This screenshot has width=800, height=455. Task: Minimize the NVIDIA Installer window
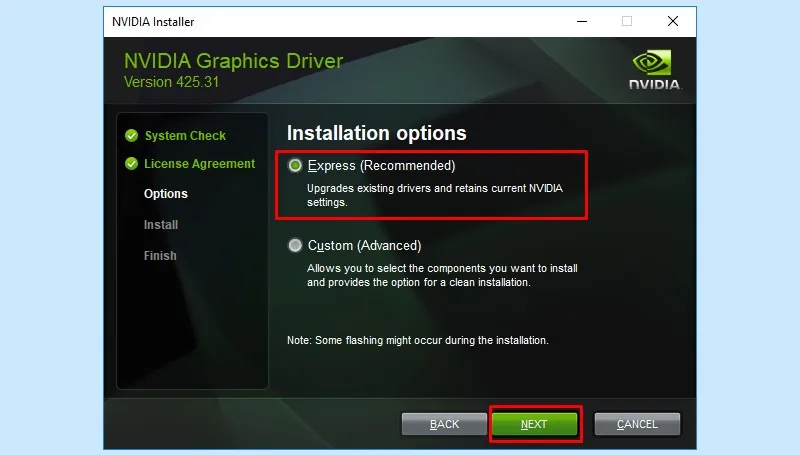point(582,21)
